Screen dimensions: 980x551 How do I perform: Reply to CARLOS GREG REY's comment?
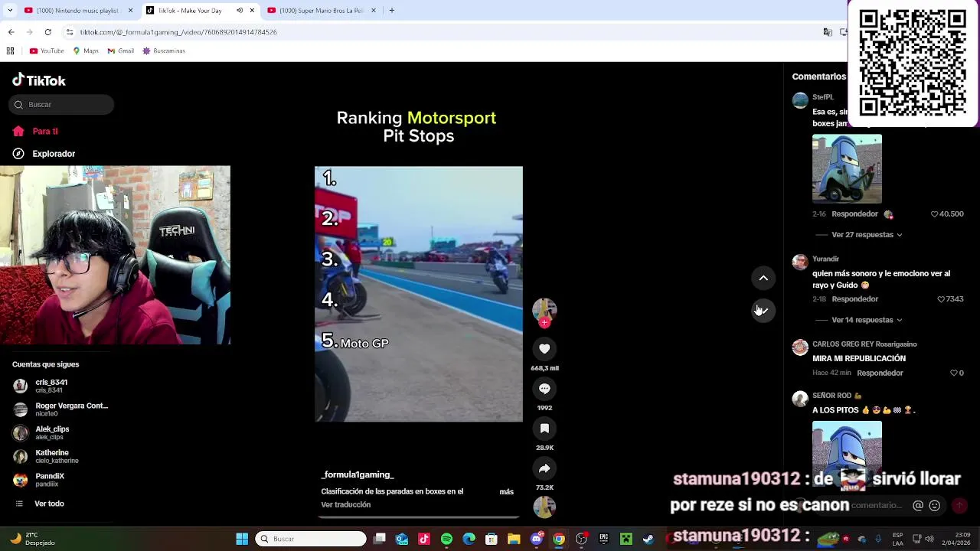tap(880, 373)
